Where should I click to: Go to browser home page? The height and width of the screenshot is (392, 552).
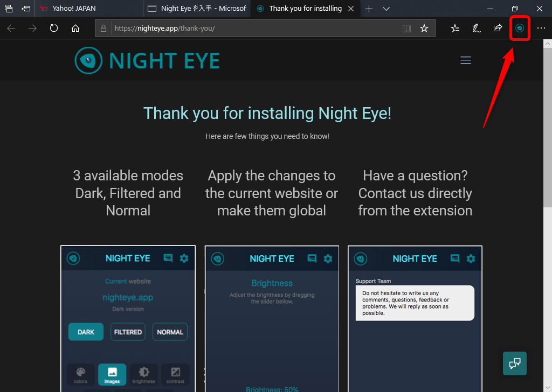point(75,29)
